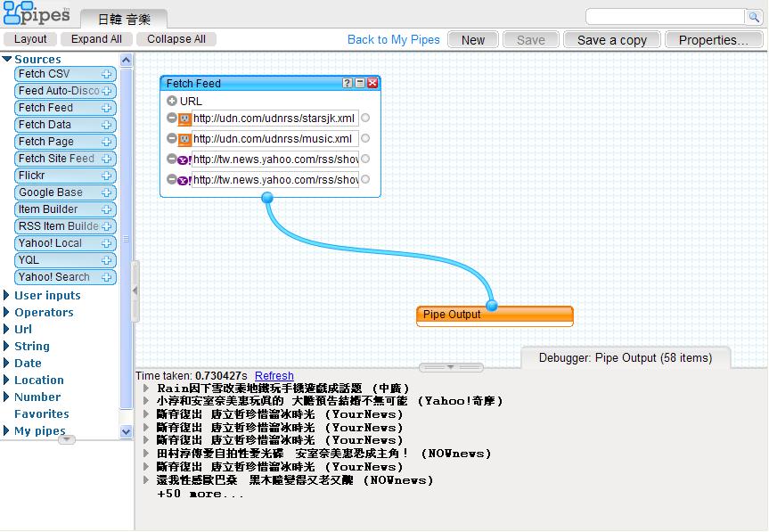Click the wire terminal of third URL row
Image resolution: width=769 pixels, height=532 pixels.
[365, 159]
